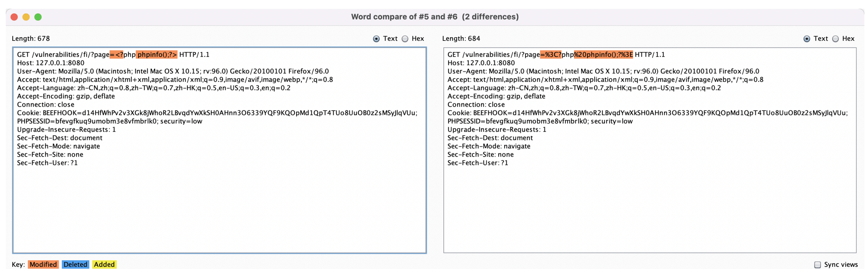
Task: Click the highlighted '=<?' in left request
Action: tap(116, 55)
